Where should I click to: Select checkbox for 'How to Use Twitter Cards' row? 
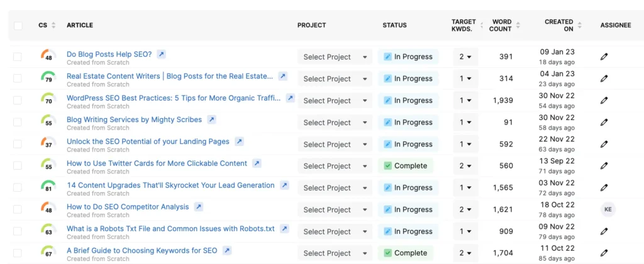(x=18, y=166)
